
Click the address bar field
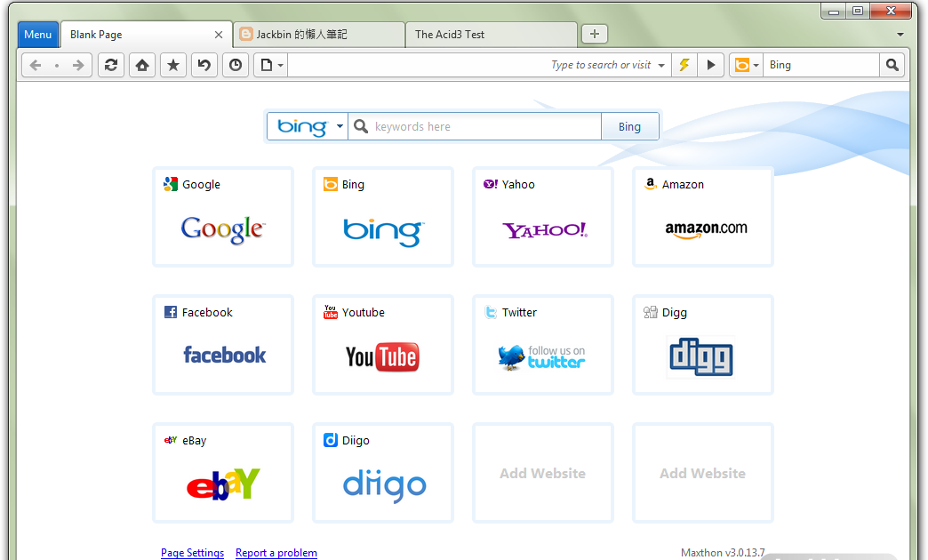coord(479,65)
